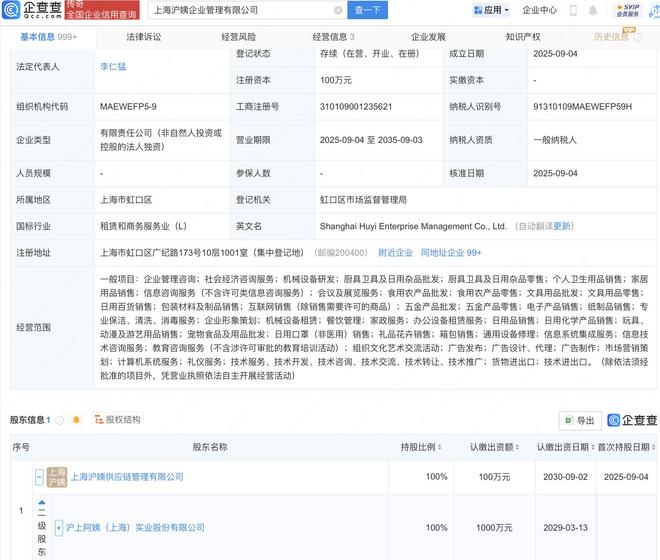Viewport: 660px width, 560px height.
Task: Open the 经营风险 tab
Action: point(239,37)
